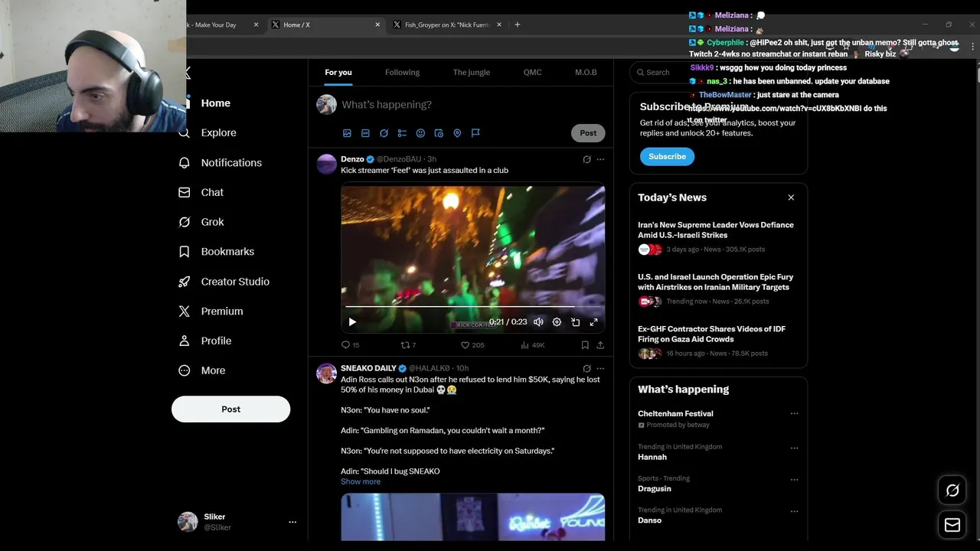Open the floating Grok button at bottom right
Image resolution: width=980 pixels, height=551 pixels.
952,491
